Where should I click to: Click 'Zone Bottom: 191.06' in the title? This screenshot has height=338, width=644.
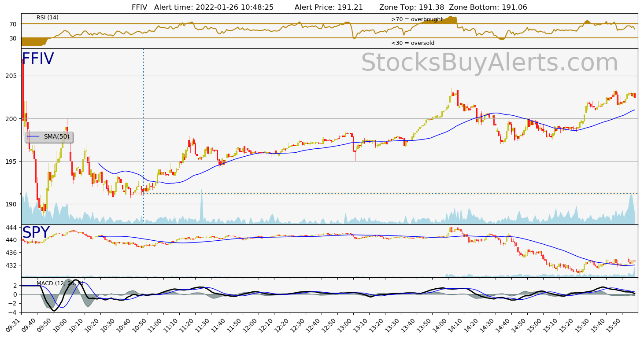(x=488, y=7)
